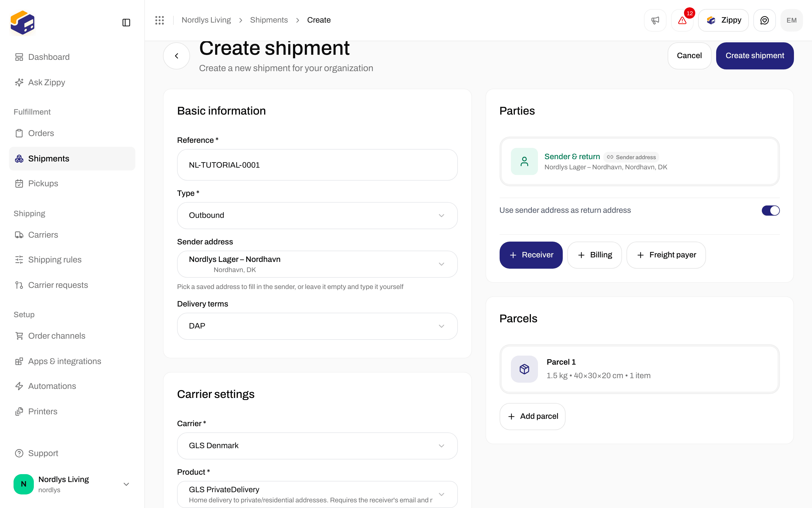Open the chat support bubble icon
Screen dimensions: 812x508
tap(764, 20)
